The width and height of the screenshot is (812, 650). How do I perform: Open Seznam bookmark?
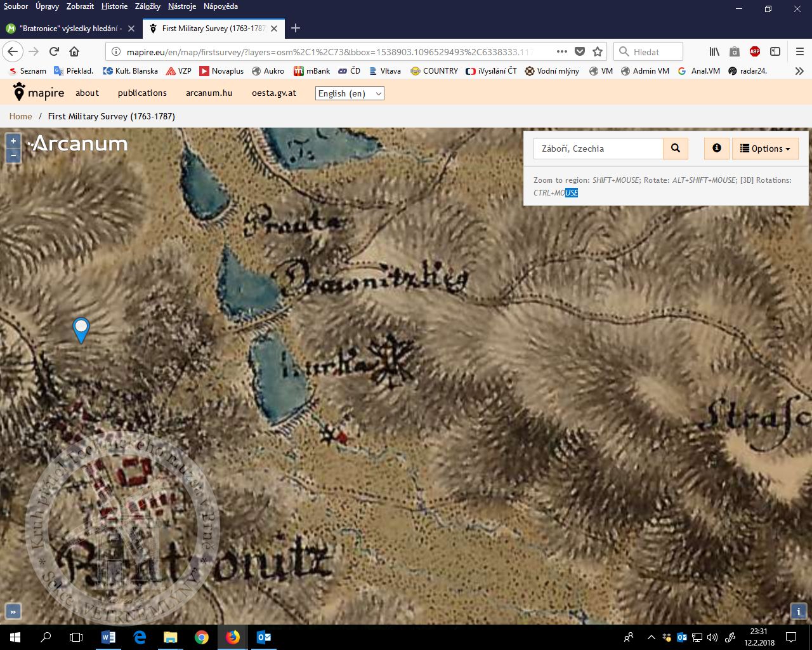tap(27, 71)
